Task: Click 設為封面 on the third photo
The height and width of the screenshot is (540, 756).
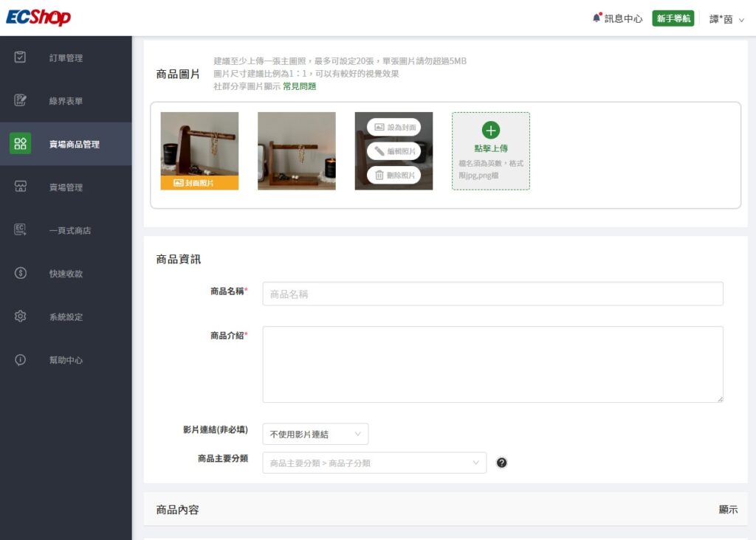Action: coord(394,127)
